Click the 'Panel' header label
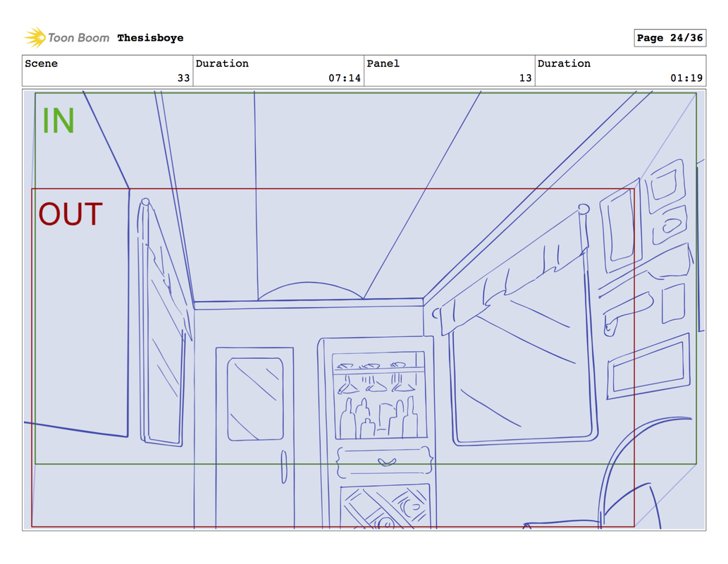 [x=383, y=63]
